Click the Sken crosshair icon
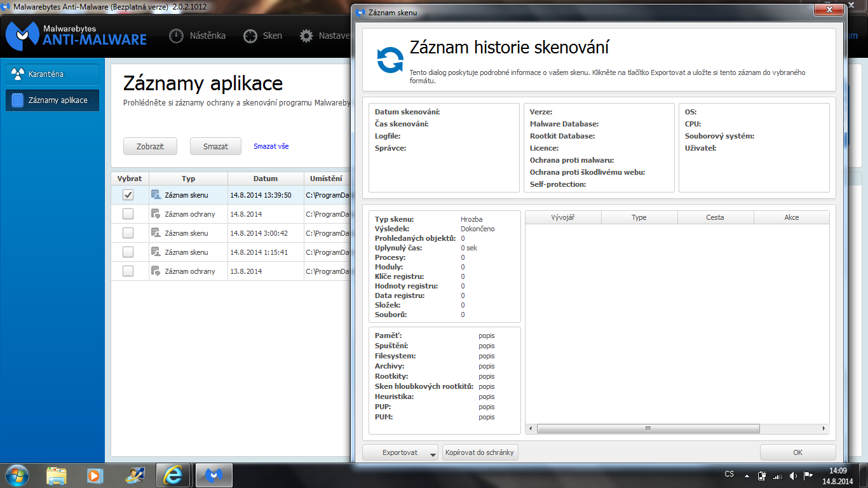The image size is (868, 488). [250, 36]
